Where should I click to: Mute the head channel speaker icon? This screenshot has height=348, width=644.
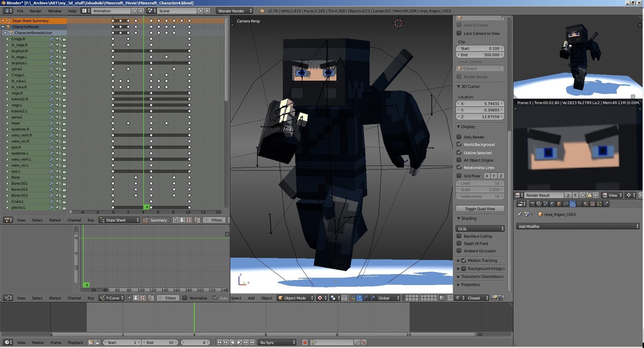tap(58, 123)
